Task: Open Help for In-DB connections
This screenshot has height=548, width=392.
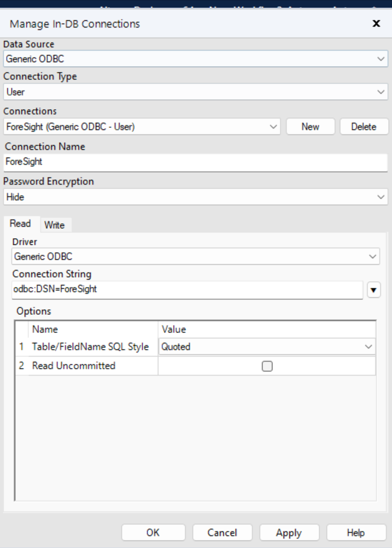Action: [356, 533]
